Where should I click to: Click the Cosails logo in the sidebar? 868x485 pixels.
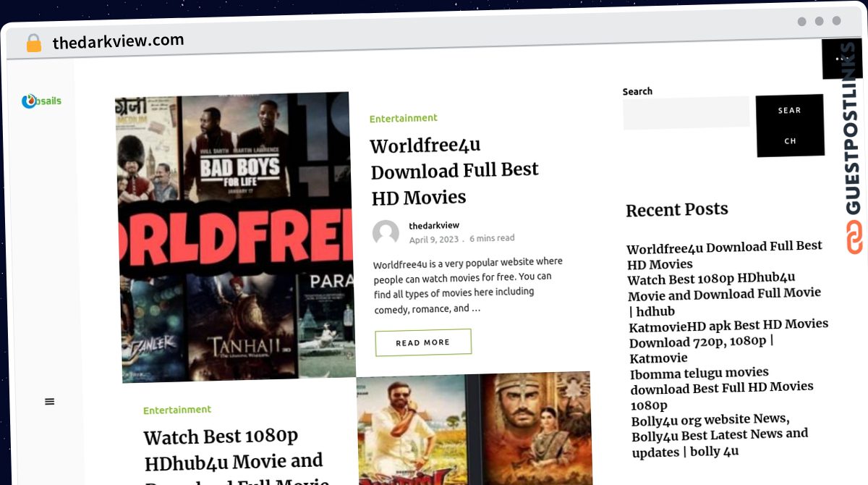pos(41,101)
